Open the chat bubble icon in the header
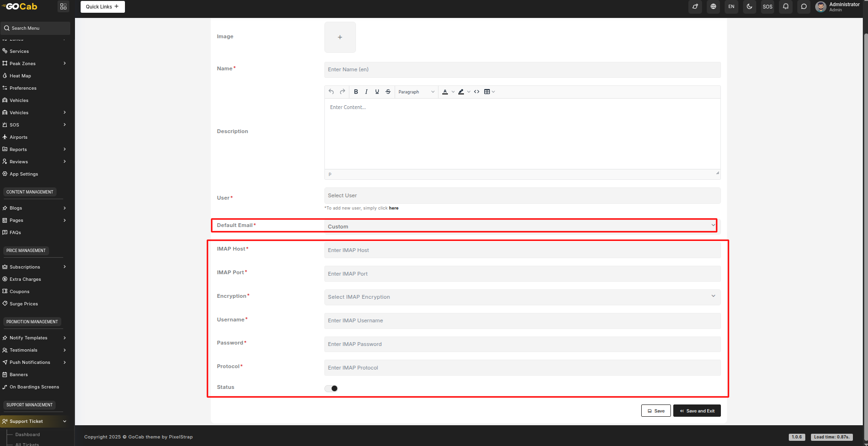The image size is (868, 446). coord(804,7)
